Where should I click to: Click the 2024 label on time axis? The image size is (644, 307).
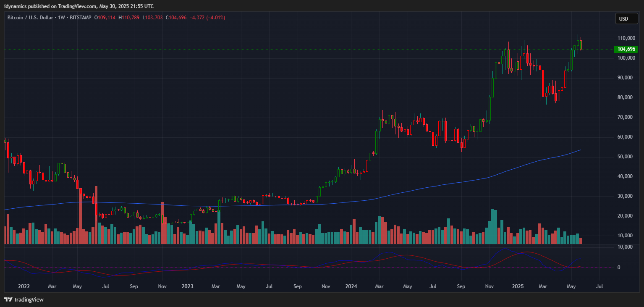(351, 286)
